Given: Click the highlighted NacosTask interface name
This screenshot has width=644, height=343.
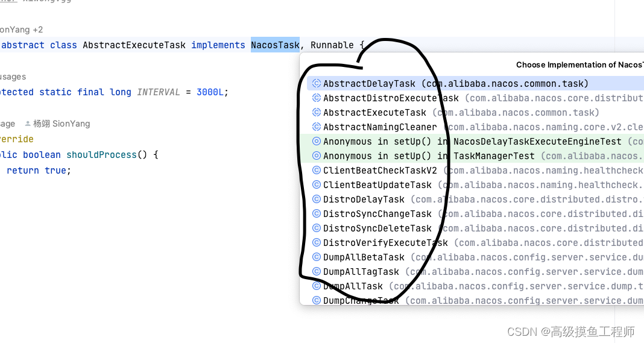Looking at the screenshot, I should (x=275, y=45).
